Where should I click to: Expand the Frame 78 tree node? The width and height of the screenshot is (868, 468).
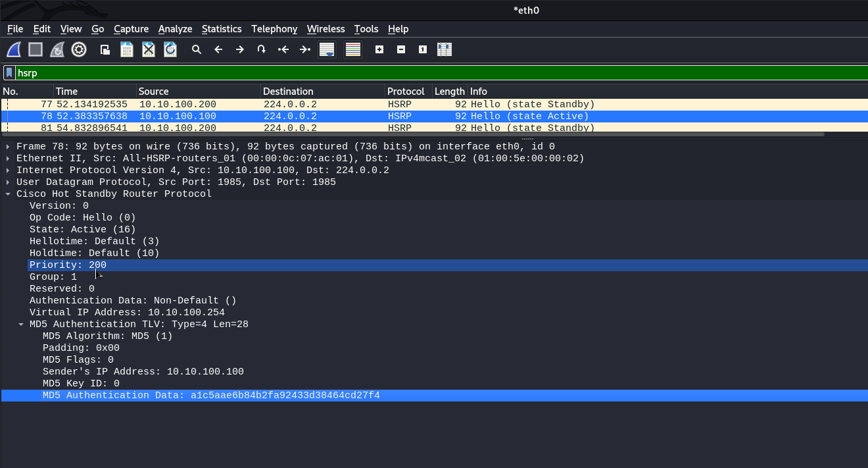pyautogui.click(x=8, y=147)
